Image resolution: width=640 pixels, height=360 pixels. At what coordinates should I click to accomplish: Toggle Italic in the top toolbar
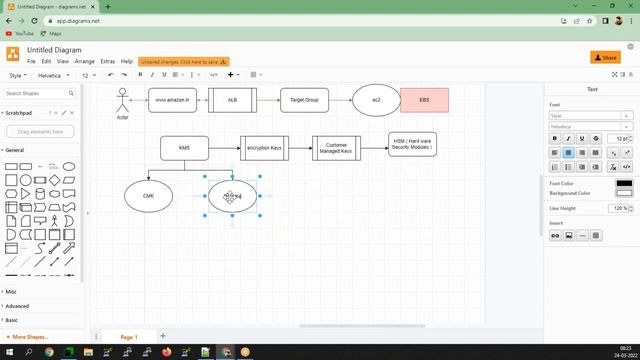coord(152,75)
